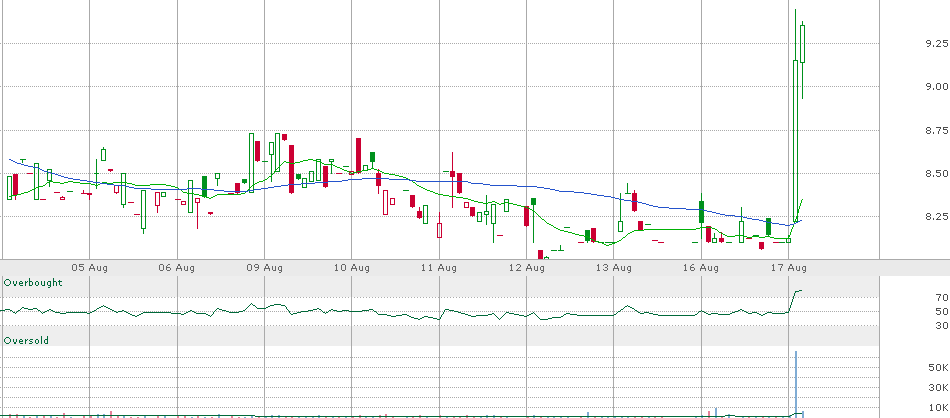Click the Oversold indicator label
This screenshot has height=418, width=950.
[26, 340]
